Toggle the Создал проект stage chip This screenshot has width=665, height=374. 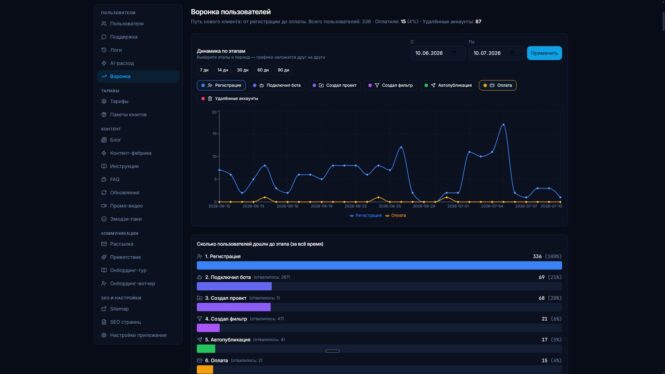point(335,85)
